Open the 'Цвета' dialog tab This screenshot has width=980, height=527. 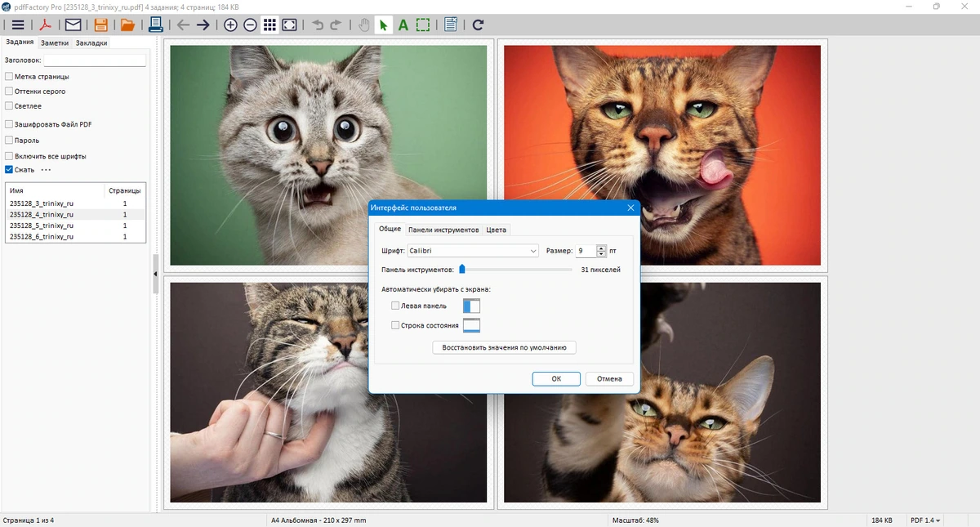pyautogui.click(x=497, y=230)
